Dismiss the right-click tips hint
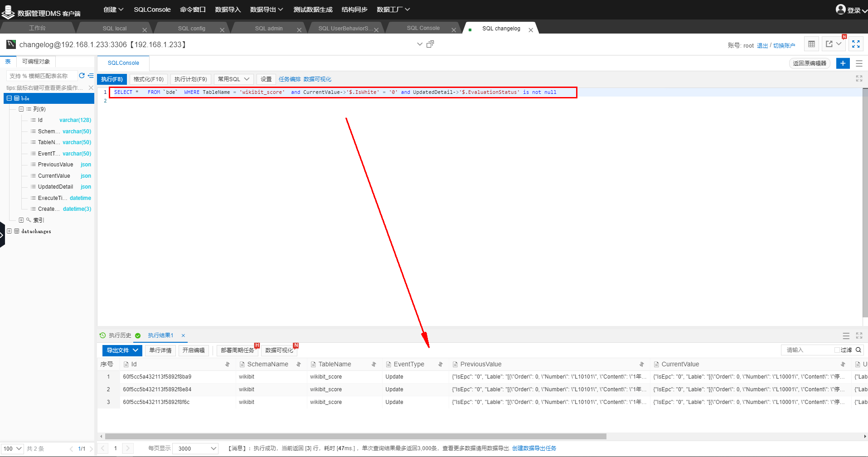868x457 pixels. [x=91, y=88]
